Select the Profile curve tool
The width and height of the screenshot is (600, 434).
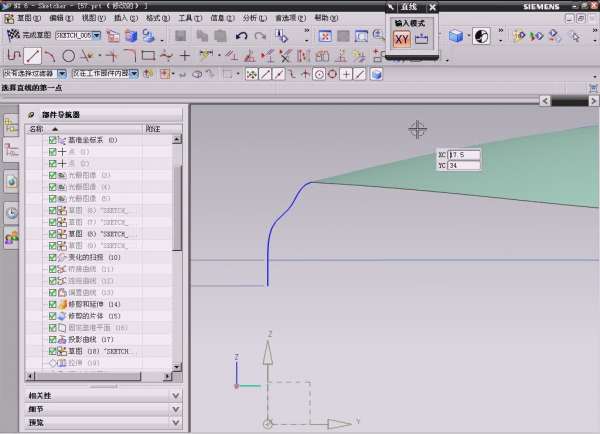coord(14,55)
